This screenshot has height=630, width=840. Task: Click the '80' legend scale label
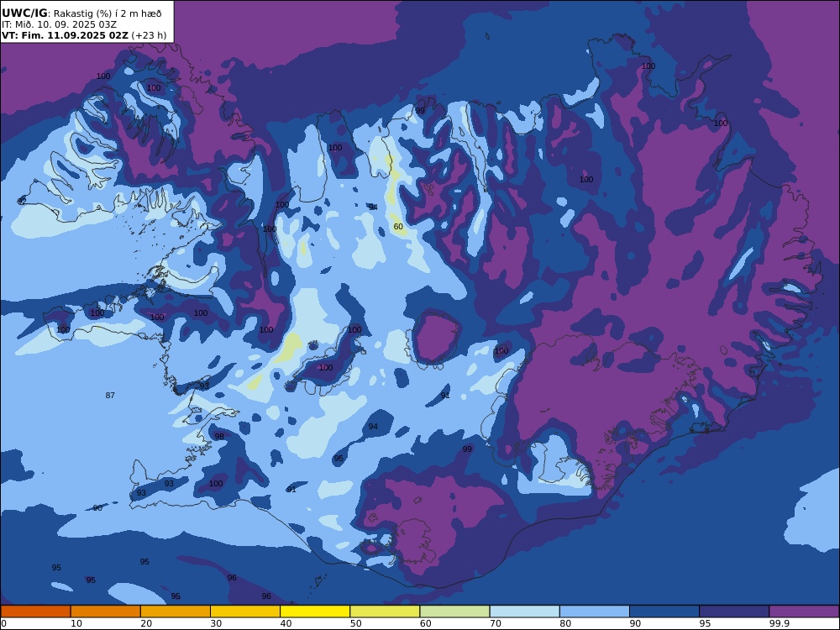pyautogui.click(x=565, y=623)
